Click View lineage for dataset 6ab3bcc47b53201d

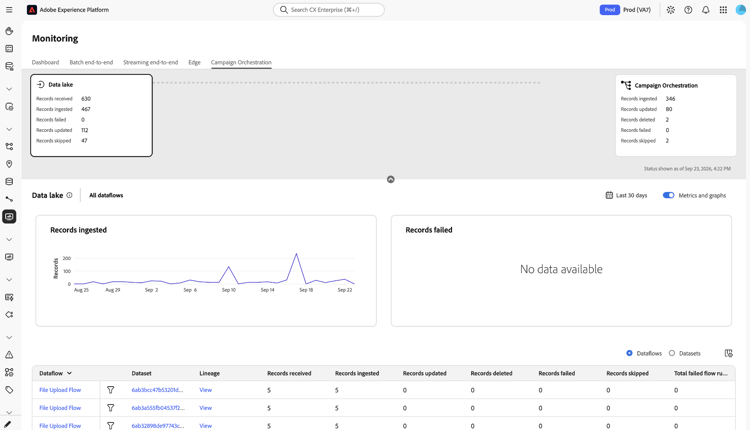206,390
